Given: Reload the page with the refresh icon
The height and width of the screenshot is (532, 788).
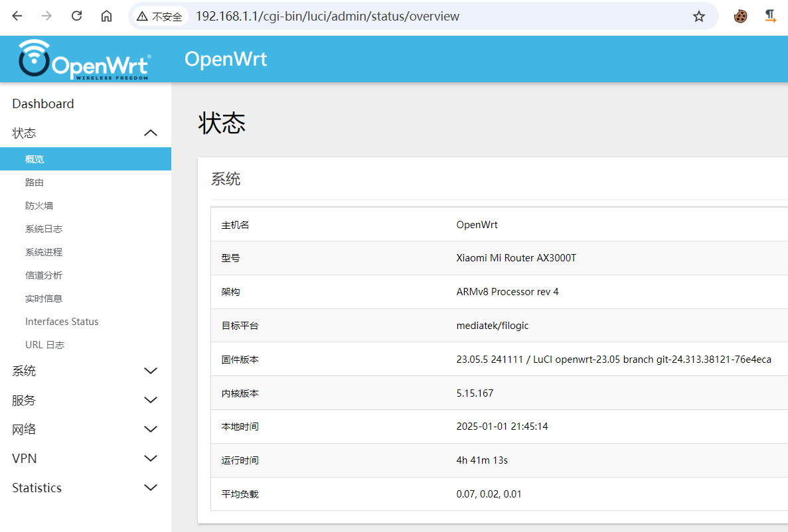Looking at the screenshot, I should (x=76, y=16).
